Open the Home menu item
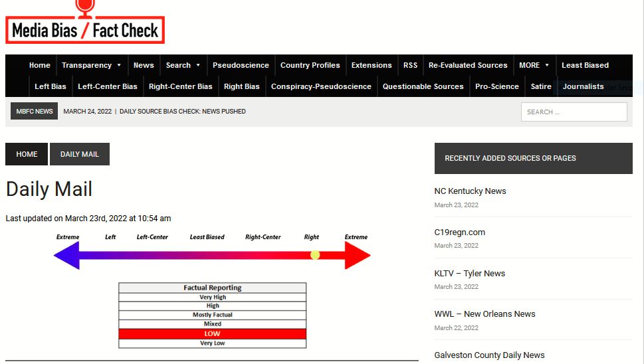This screenshot has width=644, height=364. 39,65
